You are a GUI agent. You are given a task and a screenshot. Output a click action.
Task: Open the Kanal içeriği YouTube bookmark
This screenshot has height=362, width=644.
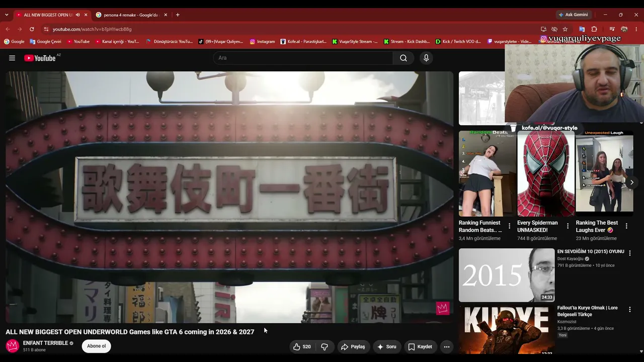[x=117, y=41]
